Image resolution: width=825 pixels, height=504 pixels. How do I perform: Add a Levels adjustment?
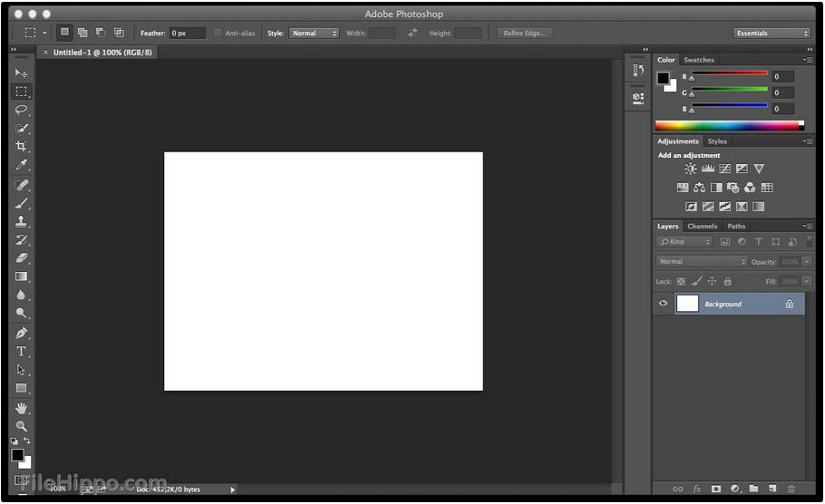708,169
